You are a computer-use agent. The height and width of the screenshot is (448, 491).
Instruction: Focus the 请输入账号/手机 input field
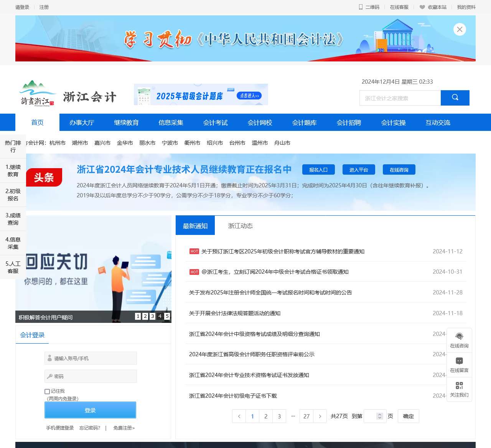91,358
